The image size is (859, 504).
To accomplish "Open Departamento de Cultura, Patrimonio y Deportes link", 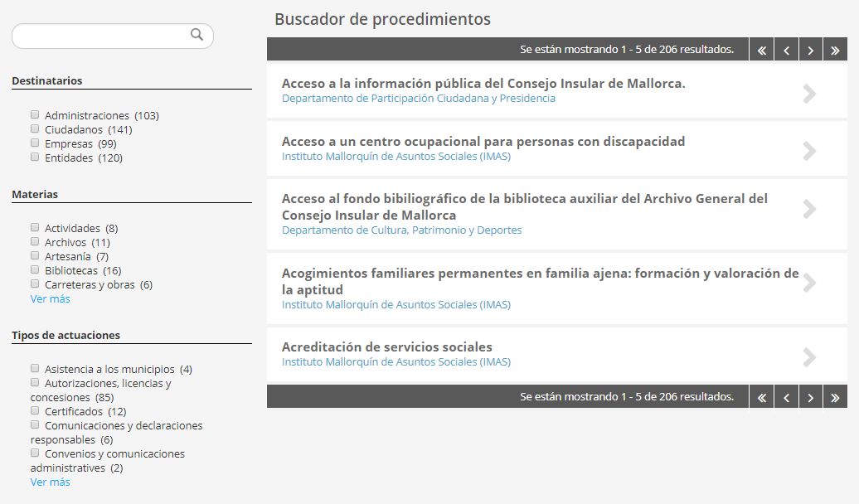I will [401, 230].
